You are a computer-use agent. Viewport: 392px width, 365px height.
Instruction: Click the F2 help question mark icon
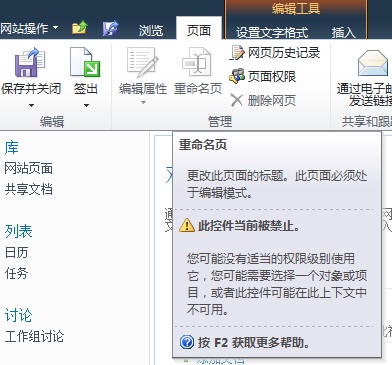coord(187,342)
